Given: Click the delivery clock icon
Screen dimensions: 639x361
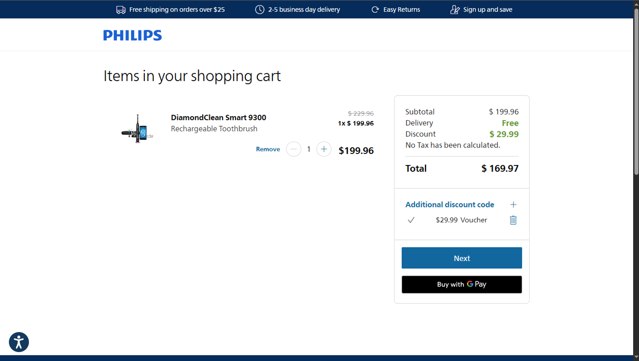Looking at the screenshot, I should pos(260,10).
